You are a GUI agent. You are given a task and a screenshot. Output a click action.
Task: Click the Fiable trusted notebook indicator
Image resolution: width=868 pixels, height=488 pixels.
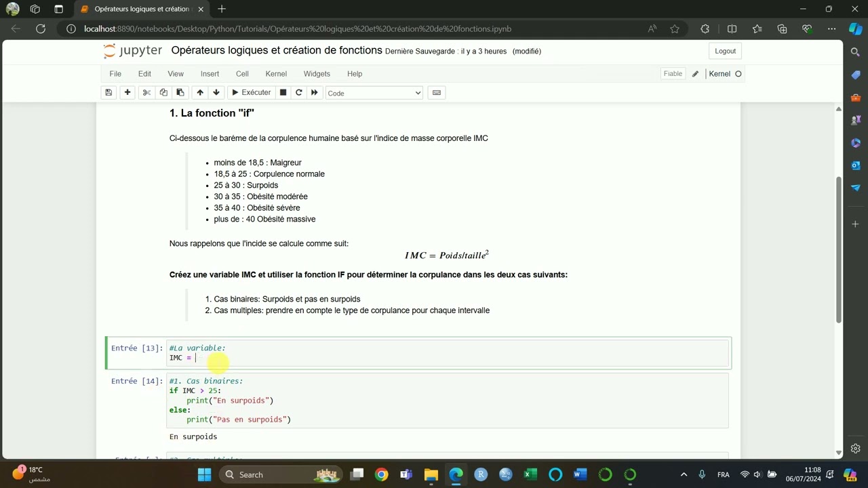(673, 74)
